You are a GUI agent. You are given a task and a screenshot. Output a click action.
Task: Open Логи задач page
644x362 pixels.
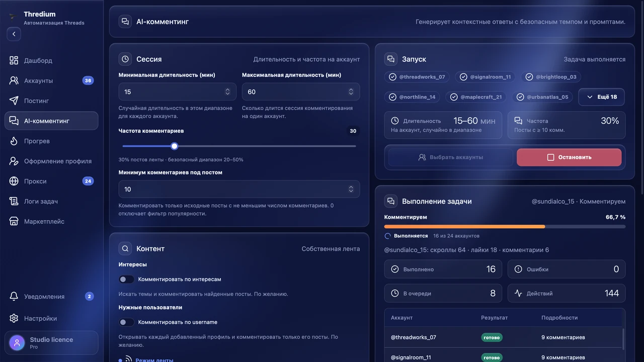[x=51, y=201]
